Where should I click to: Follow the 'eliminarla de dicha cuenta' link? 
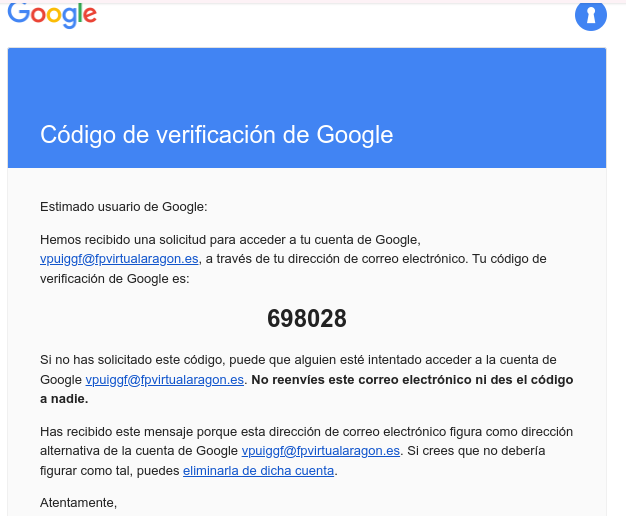(x=258, y=470)
